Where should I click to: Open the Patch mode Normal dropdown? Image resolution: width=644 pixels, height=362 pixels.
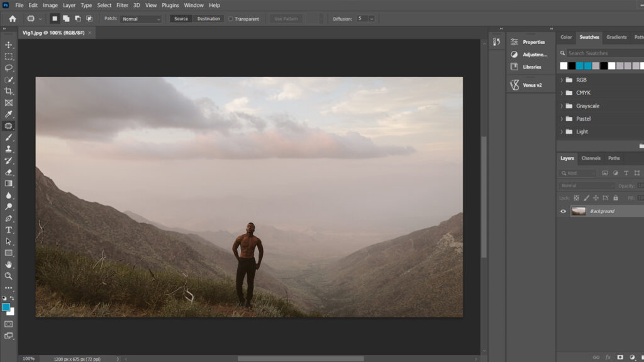click(141, 19)
